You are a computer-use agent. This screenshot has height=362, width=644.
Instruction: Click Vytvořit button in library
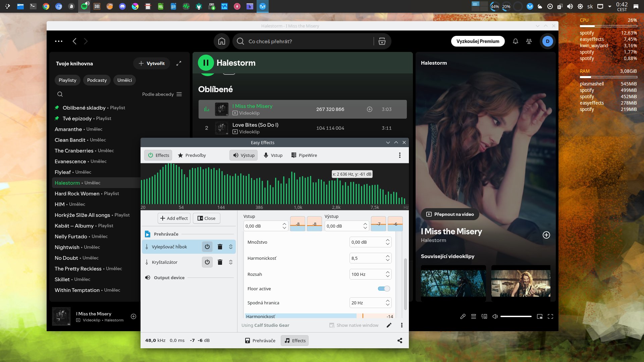[x=152, y=63]
